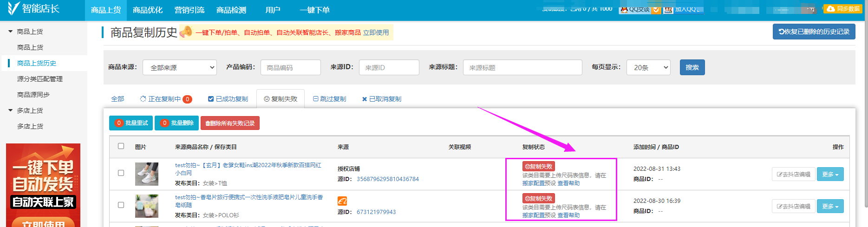Click 删除所有失败记录 trash button
The width and height of the screenshot is (868, 227).
pyautogui.click(x=230, y=123)
